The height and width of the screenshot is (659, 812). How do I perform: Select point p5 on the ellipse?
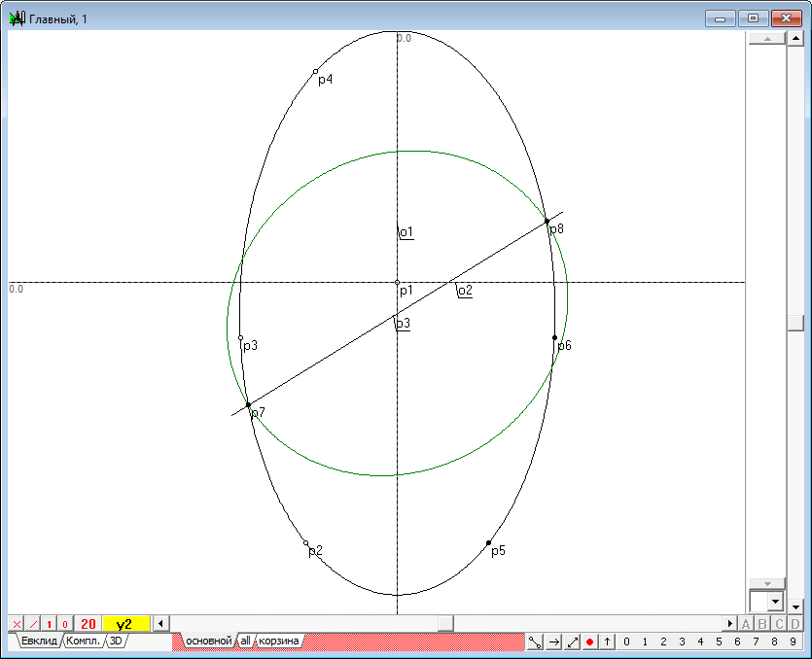tap(488, 543)
